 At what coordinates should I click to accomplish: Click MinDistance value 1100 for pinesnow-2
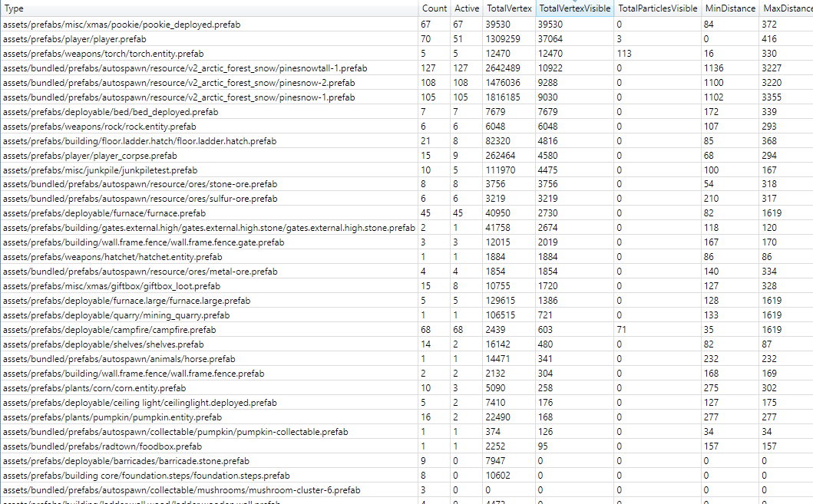(x=713, y=82)
